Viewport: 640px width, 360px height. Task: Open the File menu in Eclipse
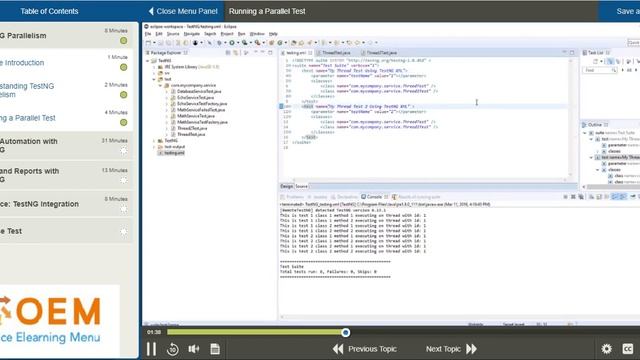[x=148, y=34]
